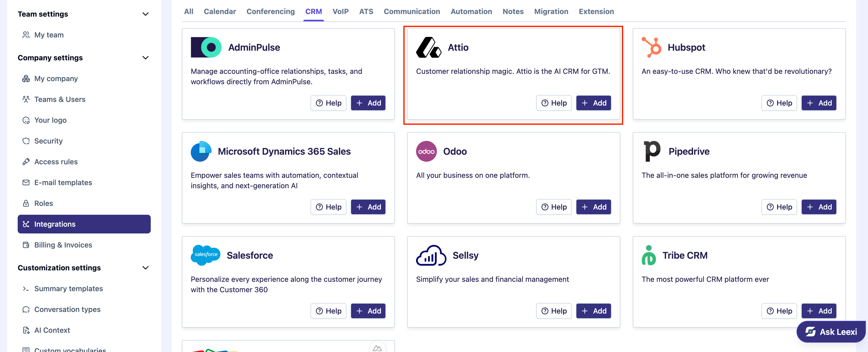Viewport: 868px width, 352px height.
Task: Open the Automation tab
Action: pos(471,11)
